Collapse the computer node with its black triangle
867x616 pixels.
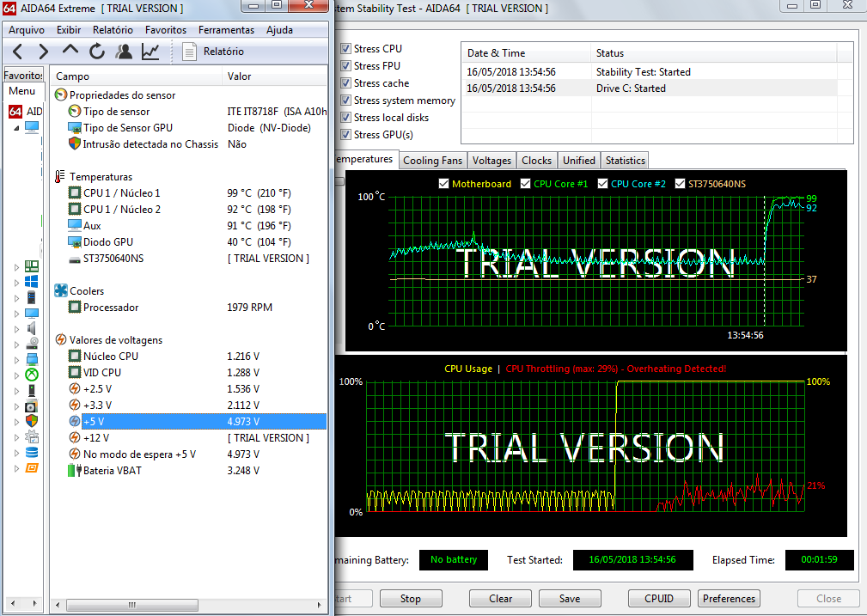pos(16,128)
